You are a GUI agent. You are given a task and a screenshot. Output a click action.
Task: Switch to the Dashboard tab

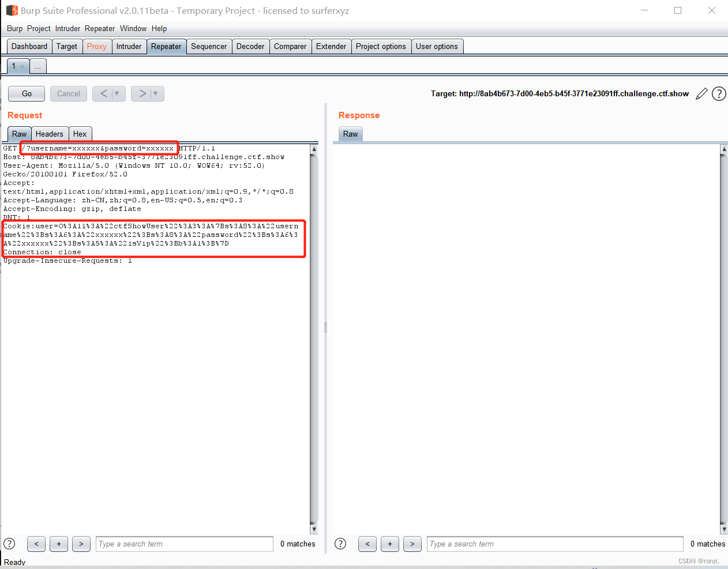(29, 46)
